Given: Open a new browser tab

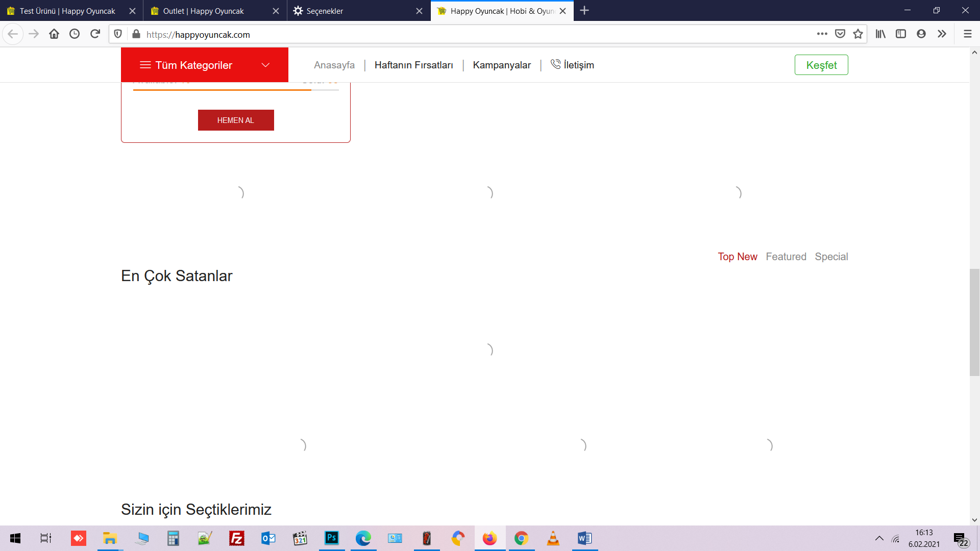Looking at the screenshot, I should pos(584,11).
